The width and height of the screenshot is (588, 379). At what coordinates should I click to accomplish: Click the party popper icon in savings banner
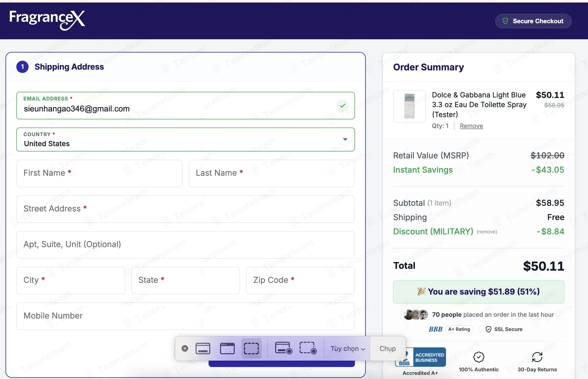pos(421,292)
